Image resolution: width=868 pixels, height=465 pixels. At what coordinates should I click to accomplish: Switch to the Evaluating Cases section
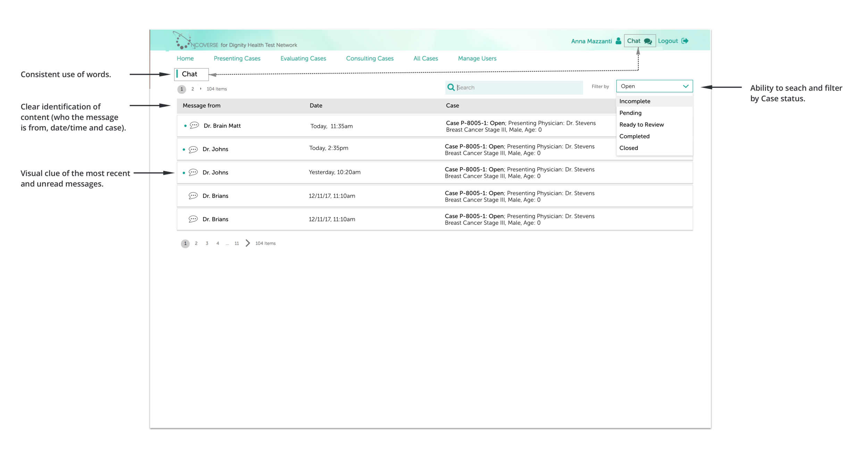(x=303, y=58)
